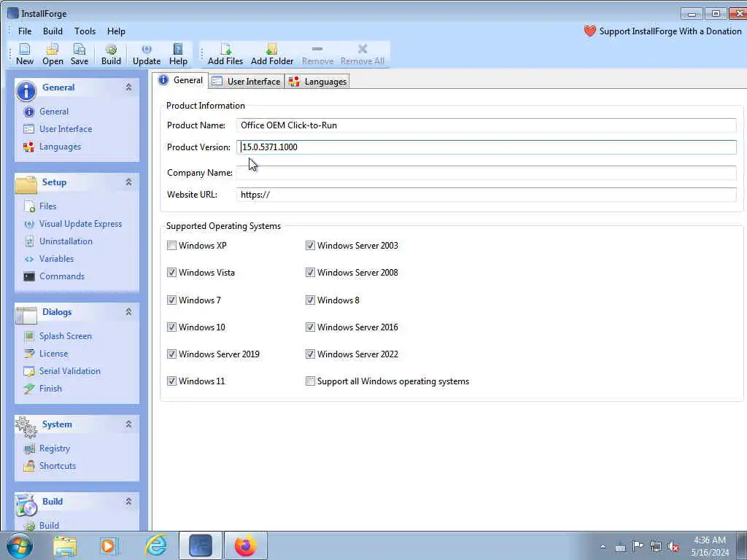Switch to the Languages tab
This screenshot has width=747, height=560.
[318, 82]
